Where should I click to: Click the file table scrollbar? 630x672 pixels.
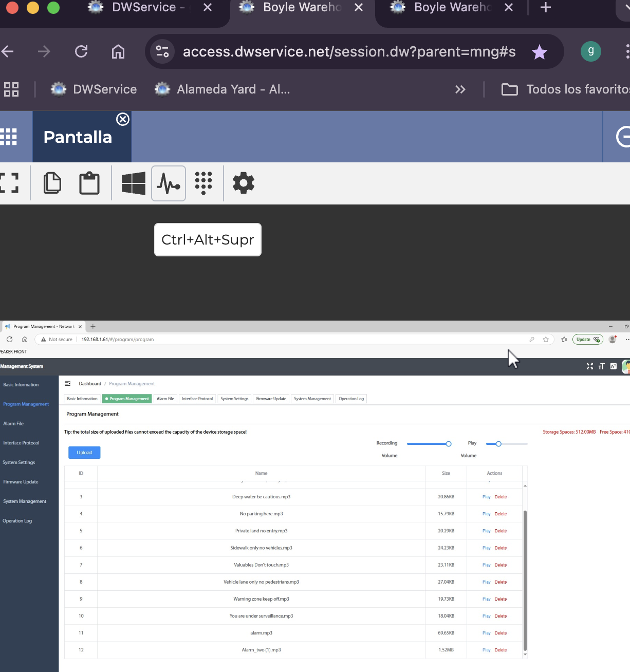(525, 581)
